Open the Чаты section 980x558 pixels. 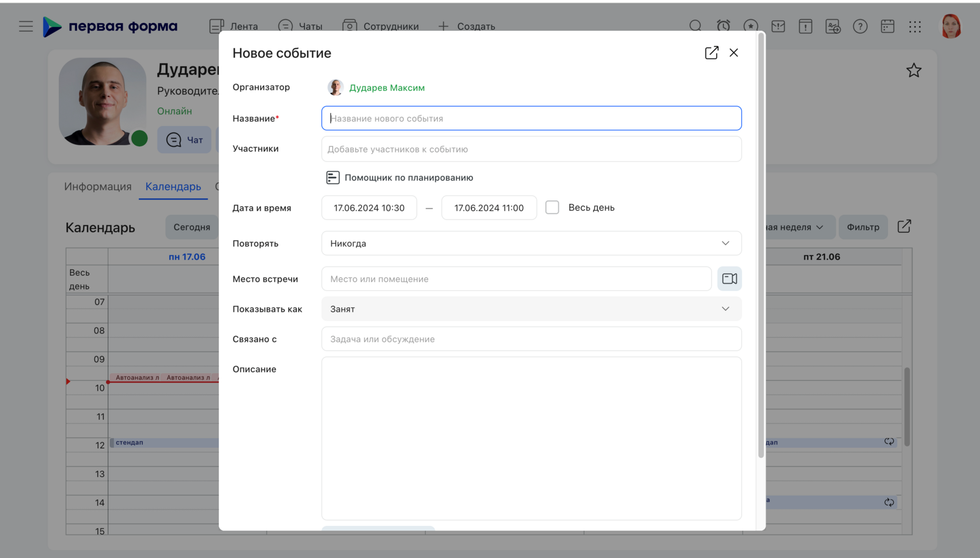[300, 26]
